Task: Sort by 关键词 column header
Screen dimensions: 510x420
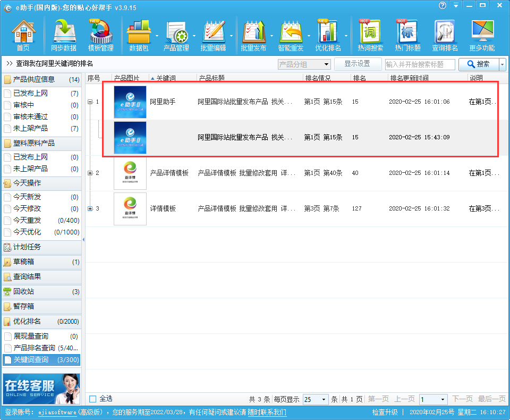Action: tap(166, 78)
